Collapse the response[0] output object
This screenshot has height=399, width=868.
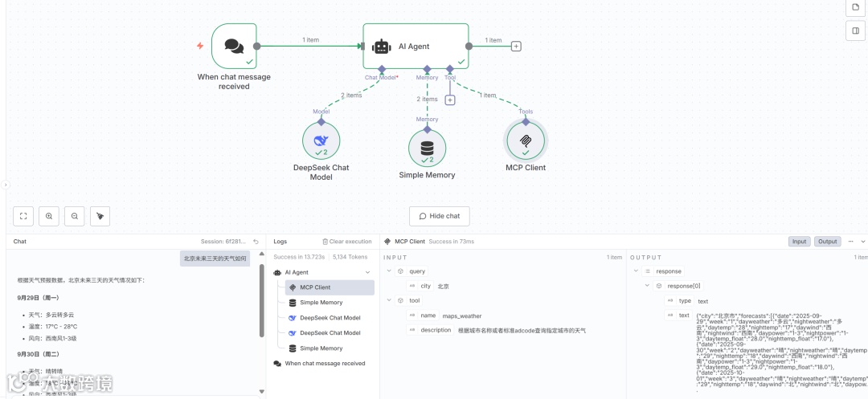pyautogui.click(x=647, y=286)
